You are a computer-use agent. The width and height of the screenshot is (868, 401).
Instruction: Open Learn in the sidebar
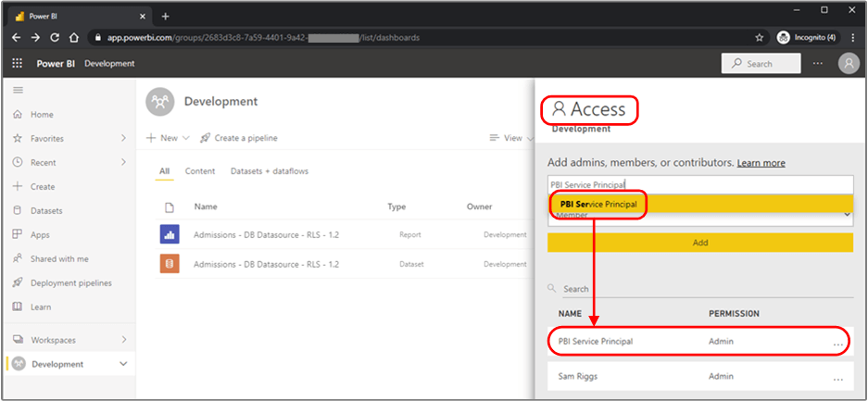[x=41, y=307]
